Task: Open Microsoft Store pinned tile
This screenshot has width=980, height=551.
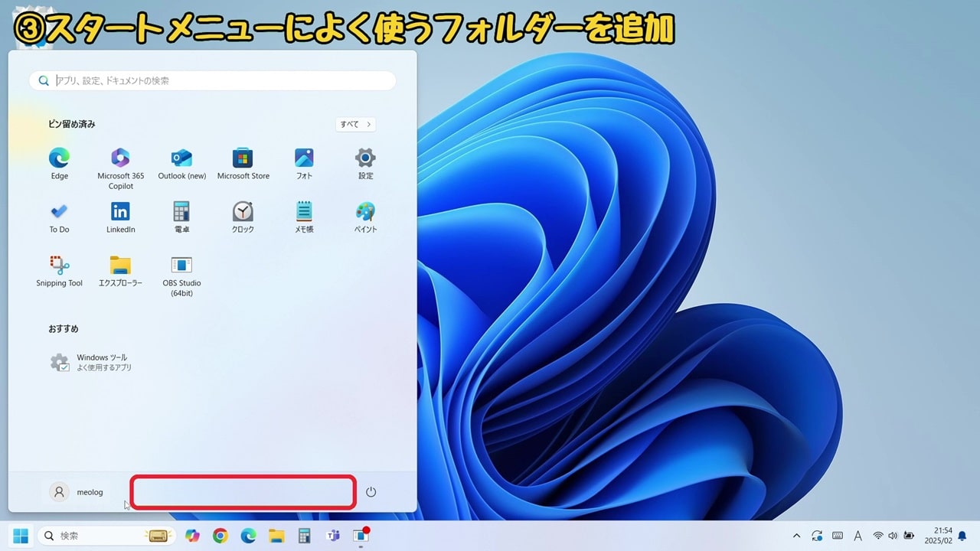Action: [243, 164]
